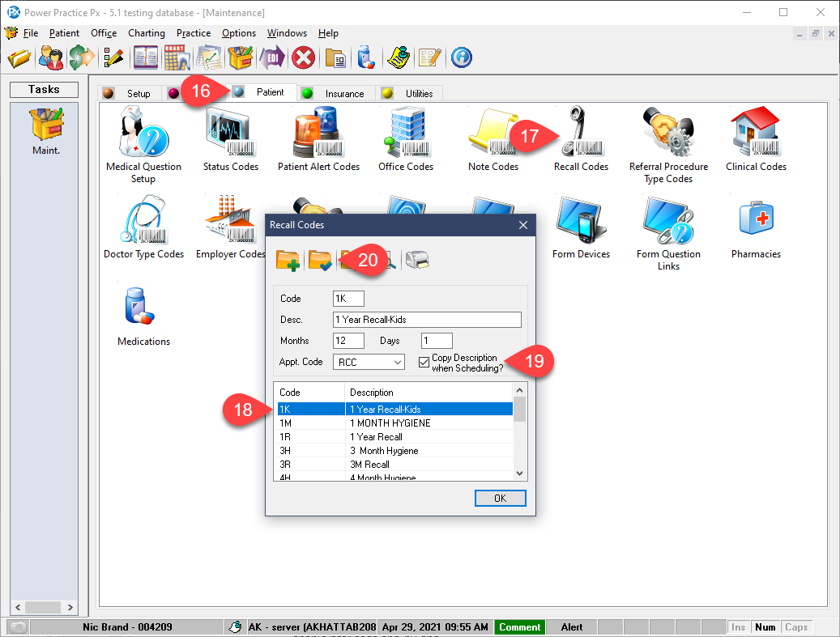This screenshot has width=840, height=637.
Task: Select the 3R '3M Recall' row
Action: click(x=394, y=465)
